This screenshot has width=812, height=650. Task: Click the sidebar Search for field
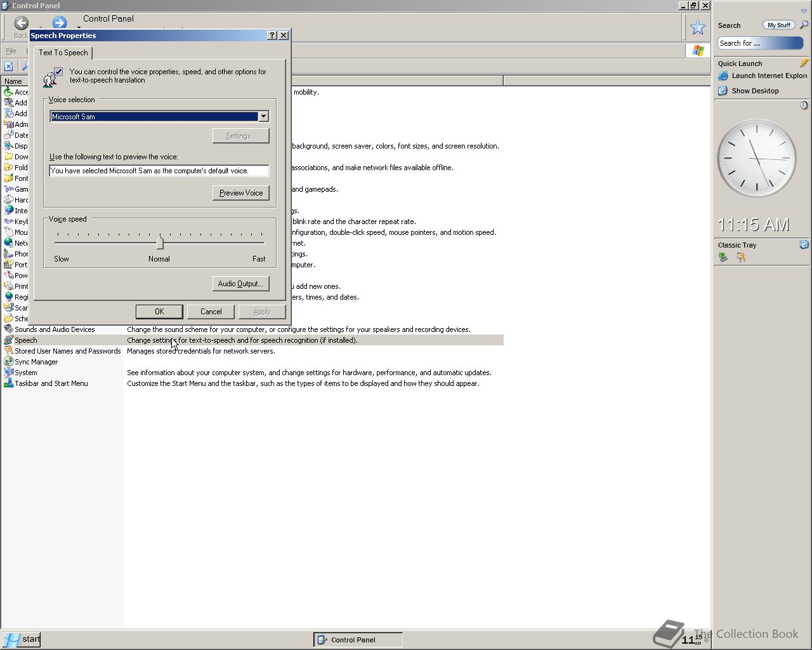tap(761, 43)
